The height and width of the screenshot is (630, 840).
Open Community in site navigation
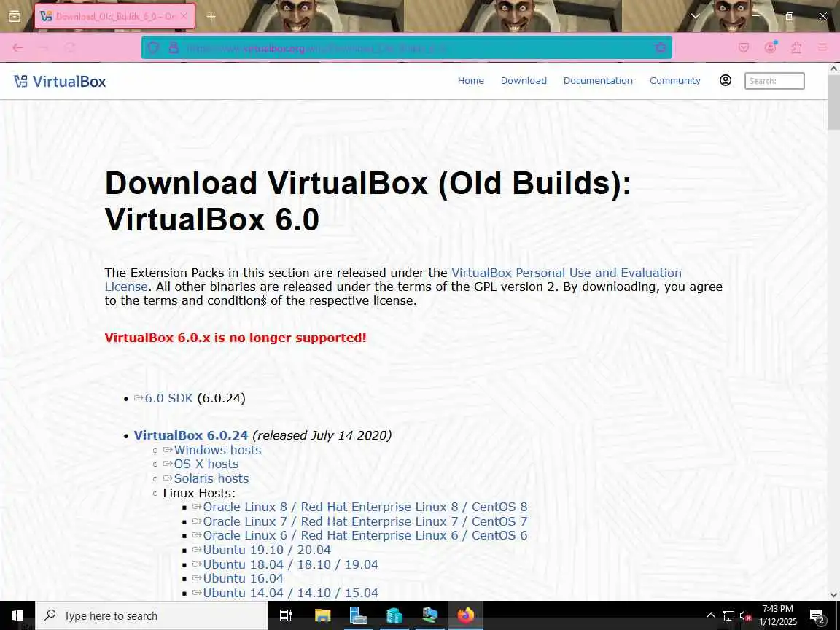[x=675, y=80]
